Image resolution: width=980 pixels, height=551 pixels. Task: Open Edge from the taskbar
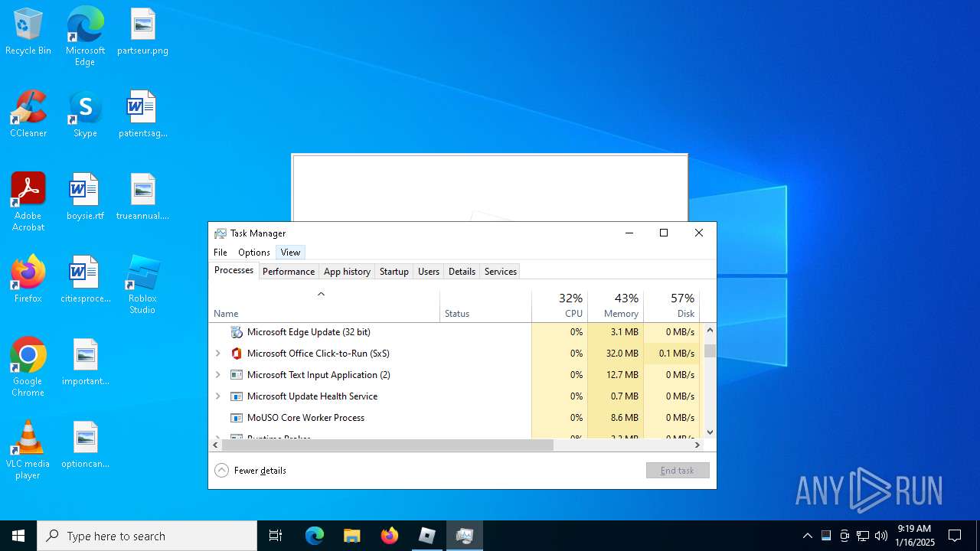315,536
